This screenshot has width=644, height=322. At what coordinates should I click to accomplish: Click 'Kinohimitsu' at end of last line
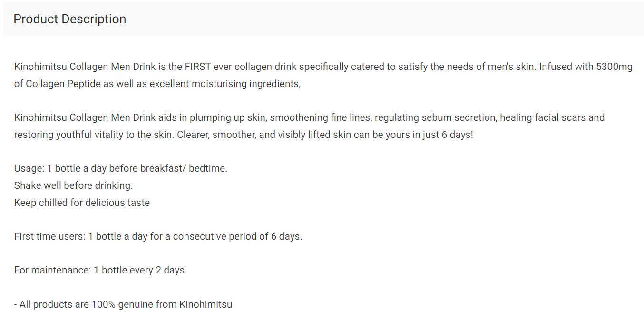[206, 304]
